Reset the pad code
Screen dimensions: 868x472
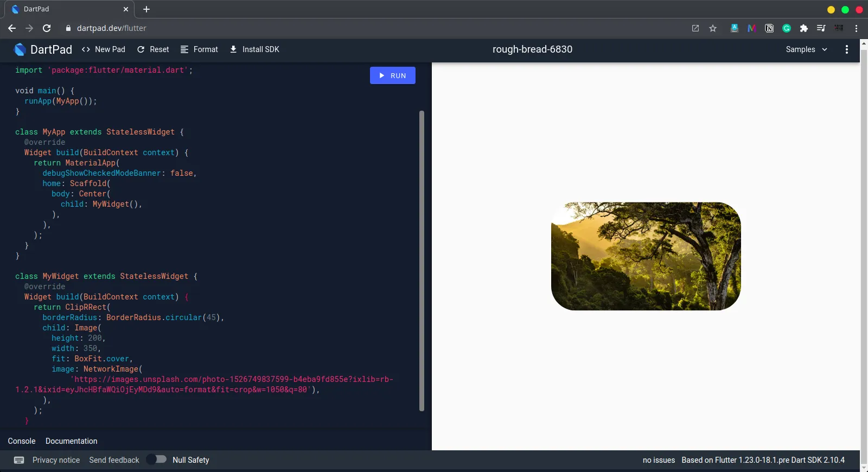pyautogui.click(x=153, y=49)
